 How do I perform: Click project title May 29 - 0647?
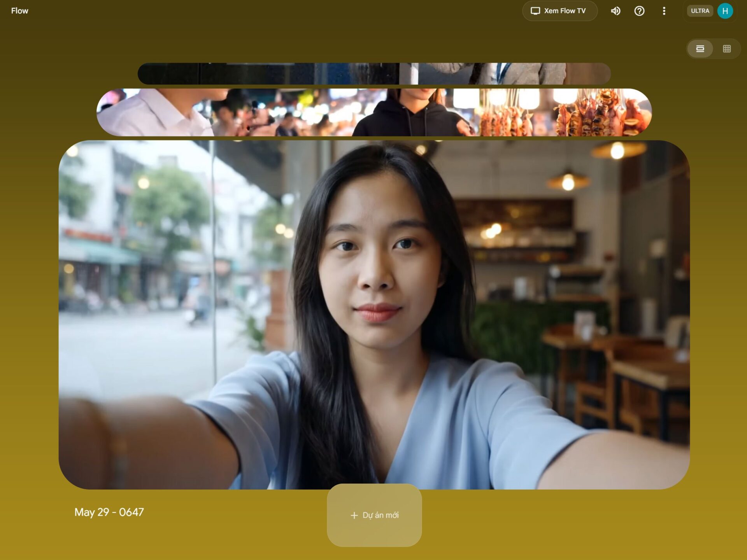coord(109,512)
